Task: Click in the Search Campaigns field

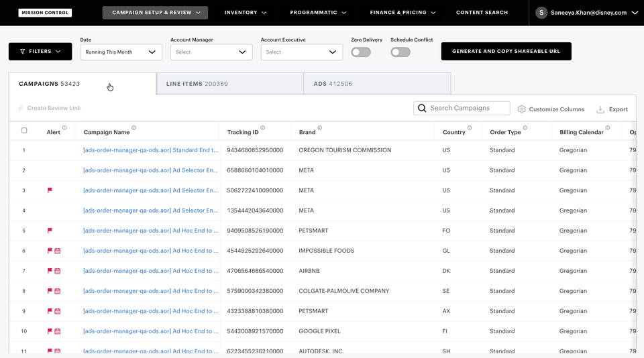Action: (x=462, y=108)
